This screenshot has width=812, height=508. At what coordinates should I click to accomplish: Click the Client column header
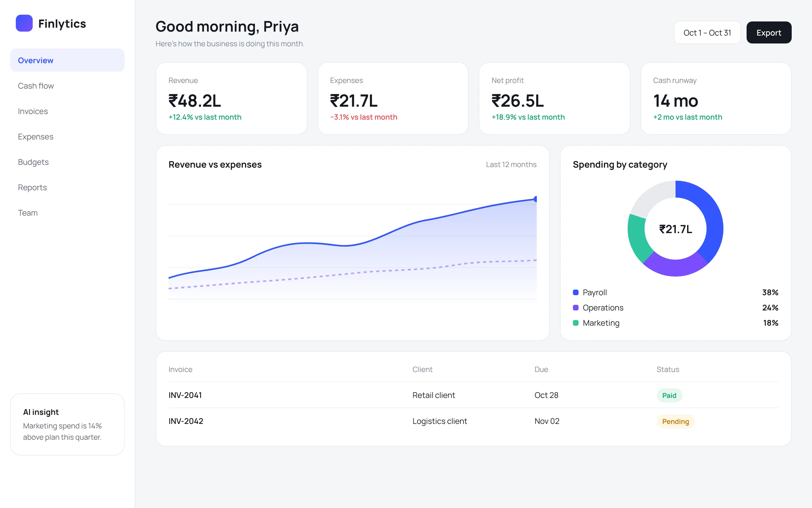pos(422,369)
